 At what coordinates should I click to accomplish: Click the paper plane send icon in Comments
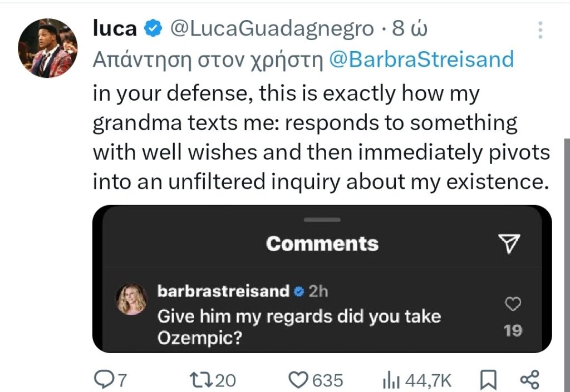(509, 243)
